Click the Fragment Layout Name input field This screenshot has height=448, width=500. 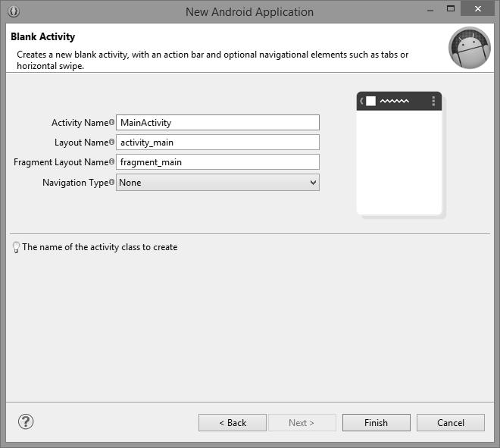217,162
